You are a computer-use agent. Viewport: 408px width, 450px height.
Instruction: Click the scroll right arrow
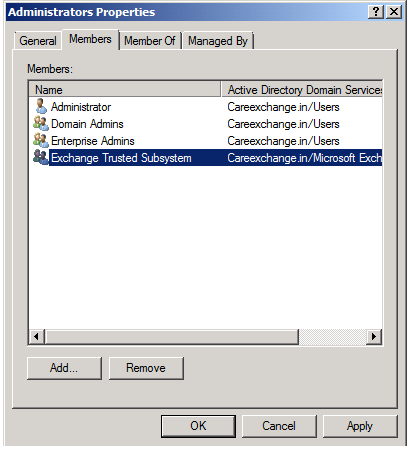click(x=374, y=337)
